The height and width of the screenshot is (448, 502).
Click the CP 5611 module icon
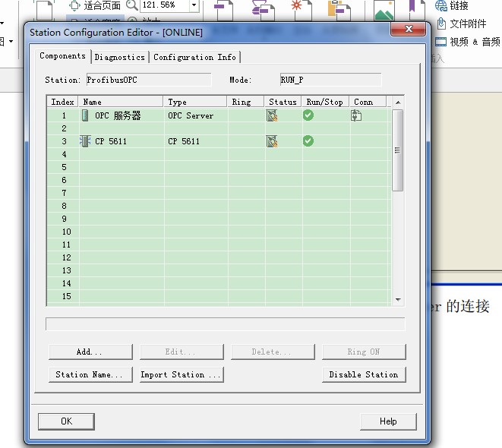pos(85,141)
